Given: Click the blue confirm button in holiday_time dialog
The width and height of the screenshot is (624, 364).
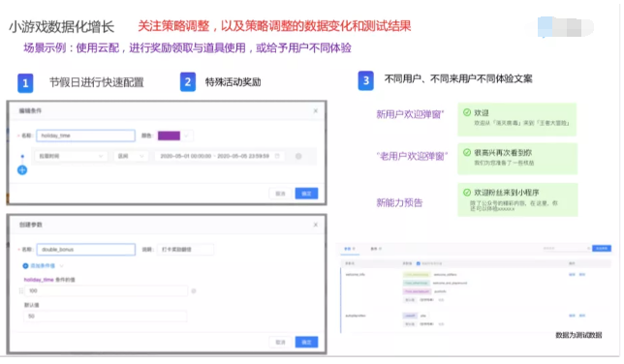Looking at the screenshot, I should coord(306,194).
